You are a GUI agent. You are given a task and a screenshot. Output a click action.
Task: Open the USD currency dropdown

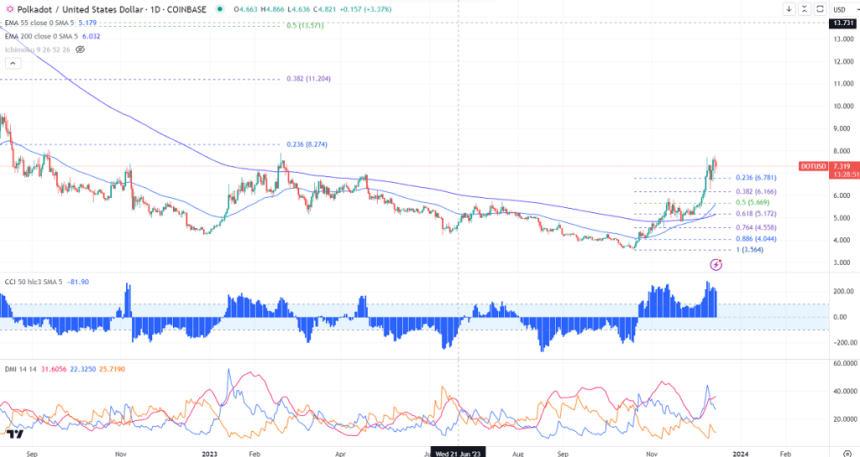(841, 8)
